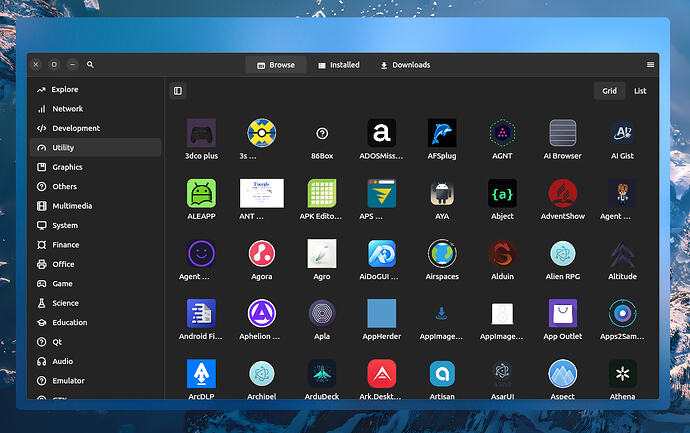Select the Game category
The image size is (690, 433).
tap(95, 283)
